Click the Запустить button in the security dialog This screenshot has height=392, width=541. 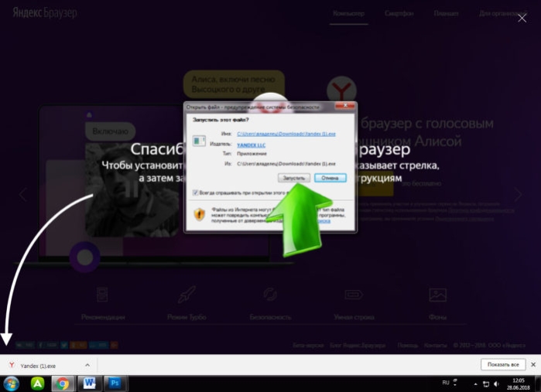tap(294, 178)
